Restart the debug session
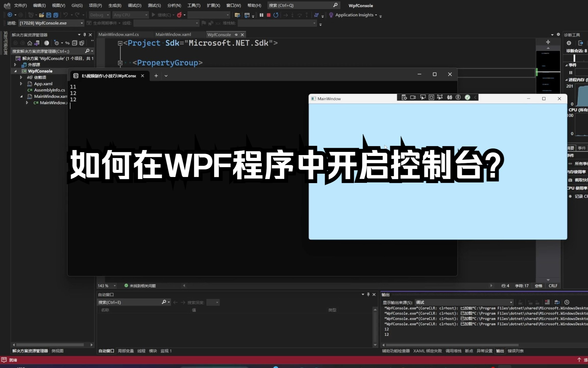The image size is (588, 368). (x=276, y=15)
